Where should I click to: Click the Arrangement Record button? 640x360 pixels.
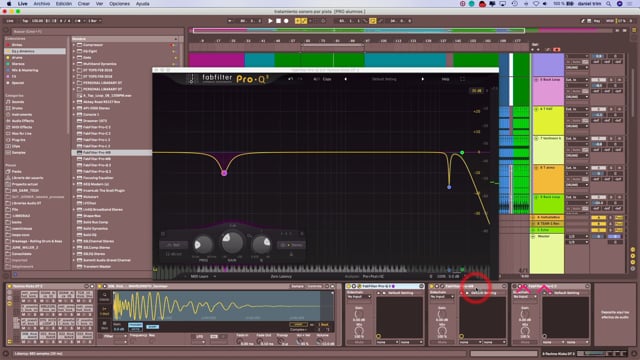(x=286, y=21)
